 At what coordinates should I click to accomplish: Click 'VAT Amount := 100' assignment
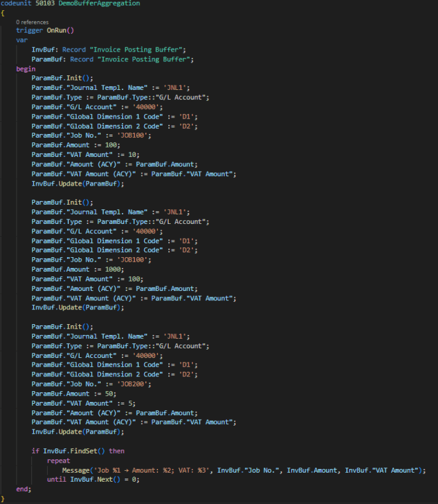[87, 279]
